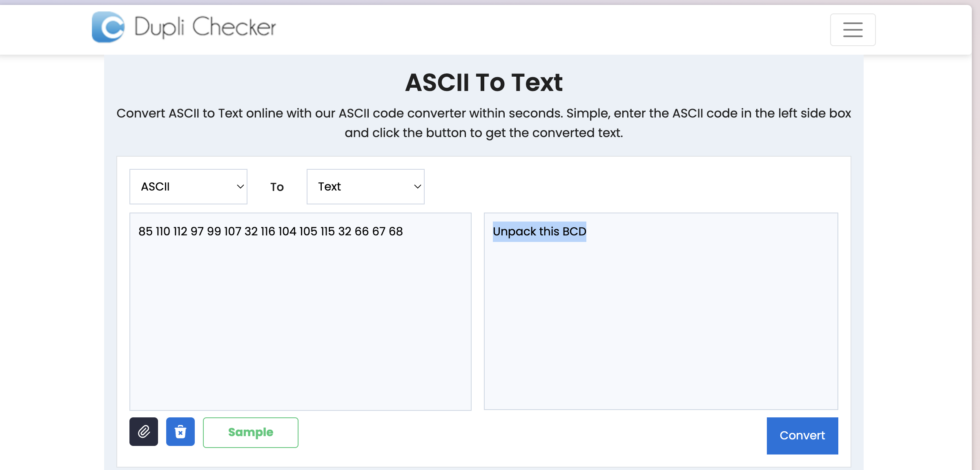Load example data with Sample button
The image size is (980, 470).
coord(251,432)
